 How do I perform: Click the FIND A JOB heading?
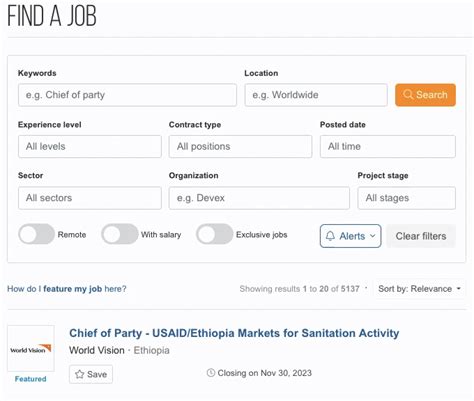[52, 16]
